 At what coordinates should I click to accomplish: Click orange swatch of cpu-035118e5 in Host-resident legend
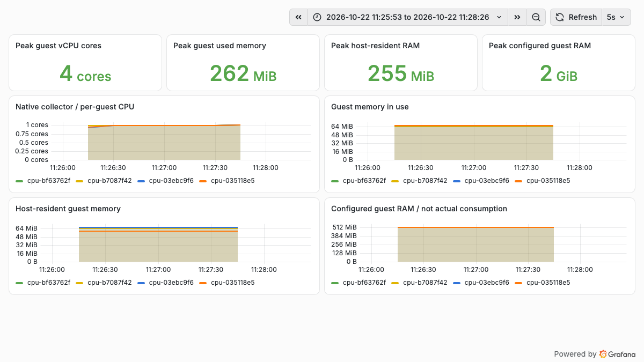(x=203, y=283)
